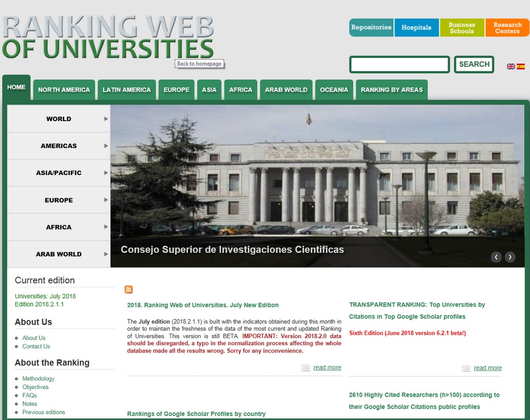Expand the ARAB WORLD sidebar menu
This screenshot has height=420, width=530.
tap(58, 254)
